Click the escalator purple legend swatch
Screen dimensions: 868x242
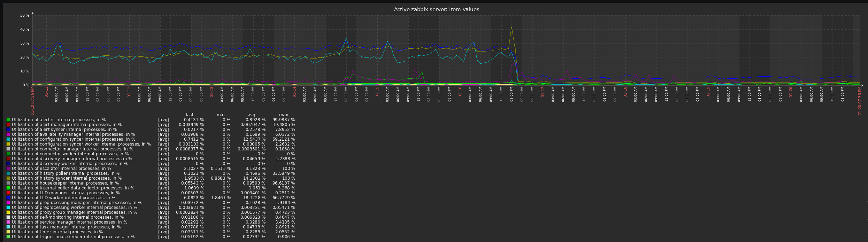pos(8,168)
